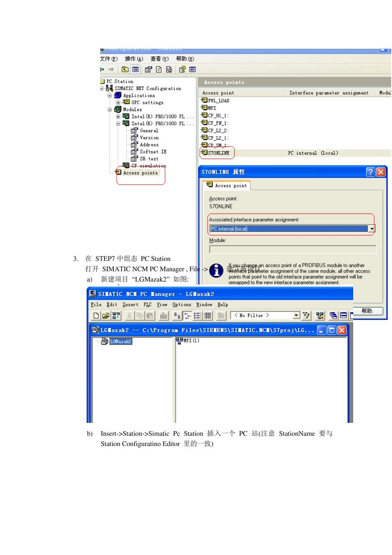Click Open project folder icon
Screen dimensions: 392x555
[x=106, y=315]
